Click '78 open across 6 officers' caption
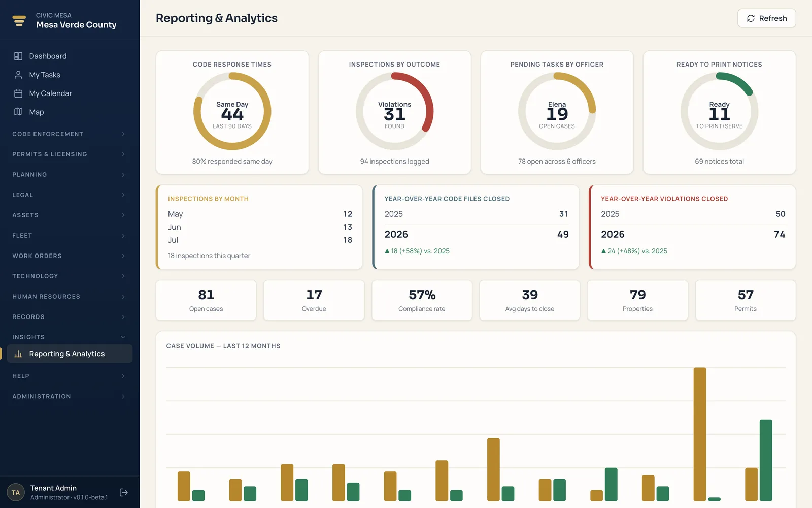 tap(557, 162)
